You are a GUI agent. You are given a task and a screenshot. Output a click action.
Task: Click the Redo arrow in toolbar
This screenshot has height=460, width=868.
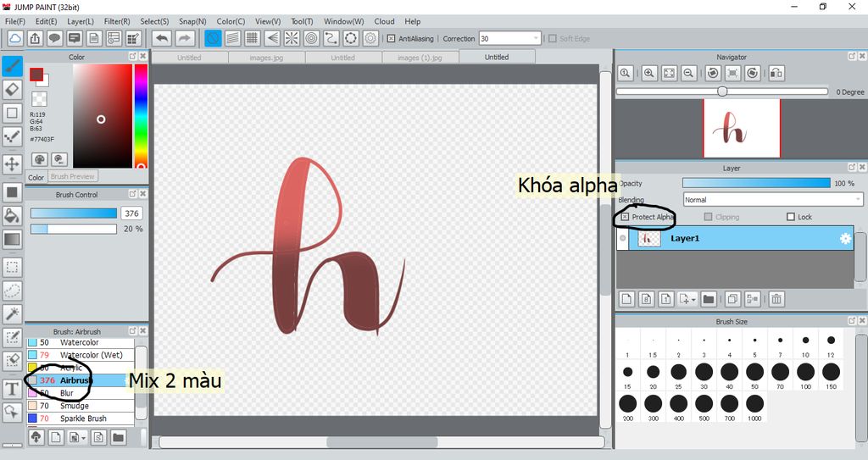tap(185, 38)
